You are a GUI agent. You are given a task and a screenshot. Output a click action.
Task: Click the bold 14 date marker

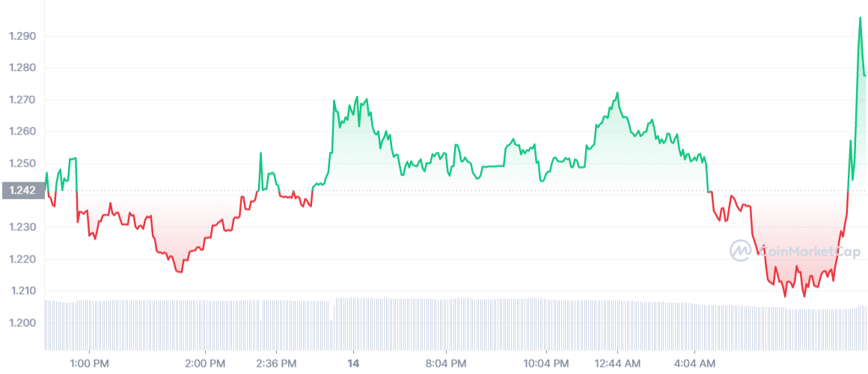[x=353, y=364]
